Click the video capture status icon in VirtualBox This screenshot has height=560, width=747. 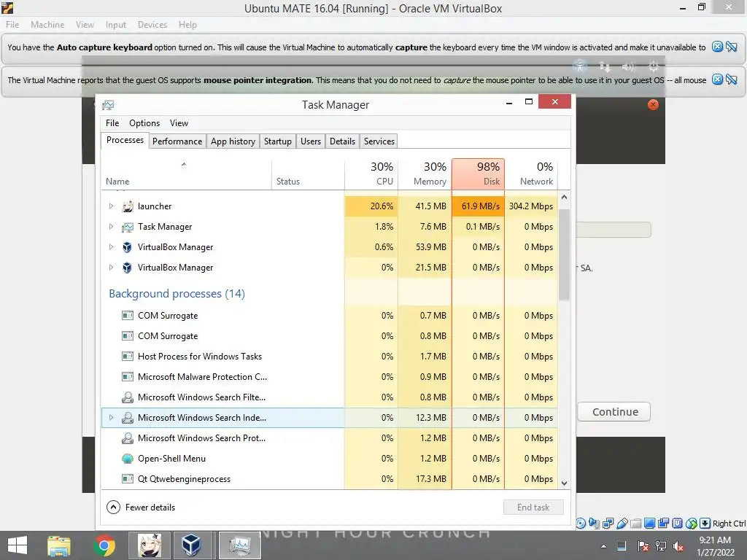pyautogui.click(x=663, y=524)
